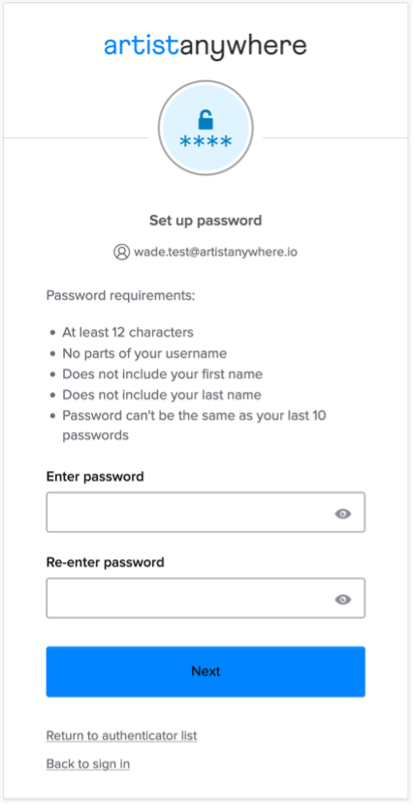Click the Password requirements label

click(x=121, y=296)
